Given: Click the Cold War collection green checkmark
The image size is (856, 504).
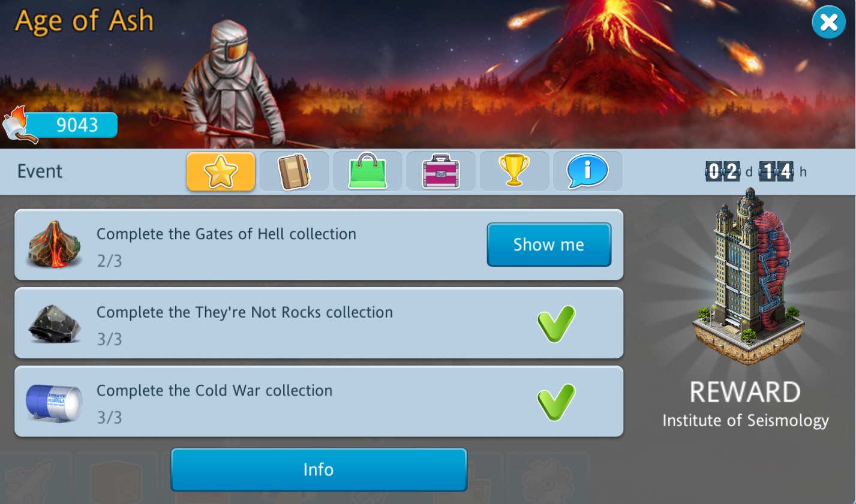Looking at the screenshot, I should 556,402.
